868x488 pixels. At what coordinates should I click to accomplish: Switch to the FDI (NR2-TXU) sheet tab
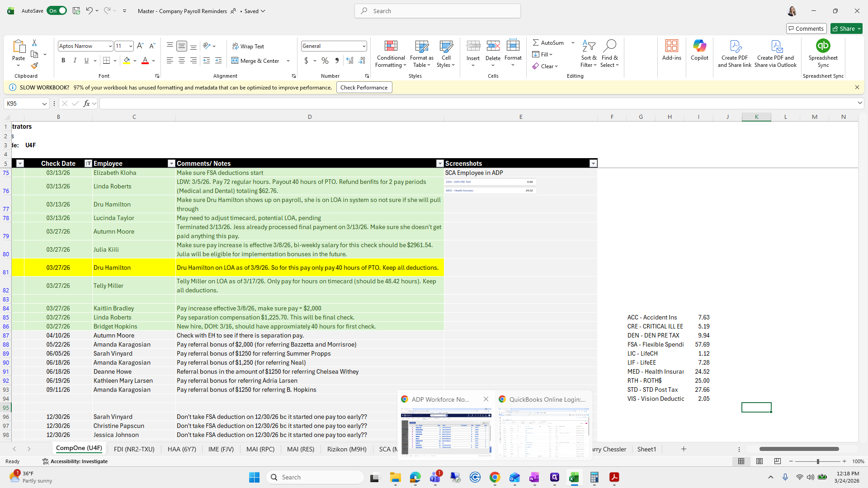(x=134, y=449)
